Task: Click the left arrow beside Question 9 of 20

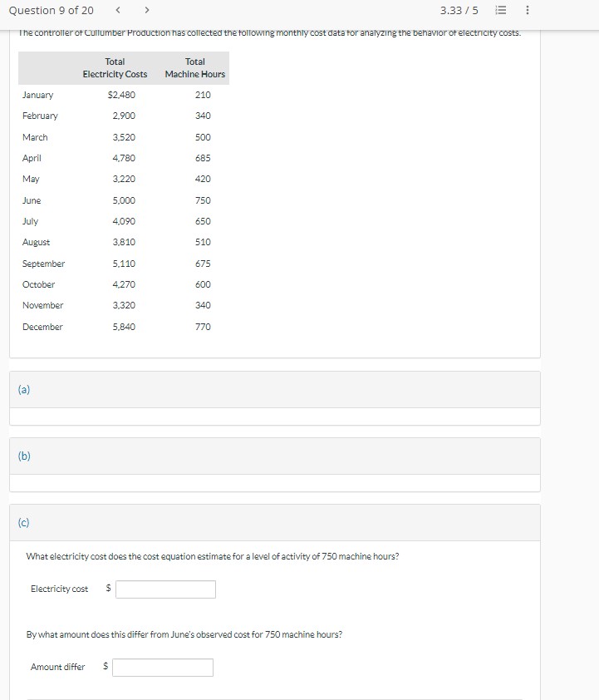Action: tap(118, 11)
